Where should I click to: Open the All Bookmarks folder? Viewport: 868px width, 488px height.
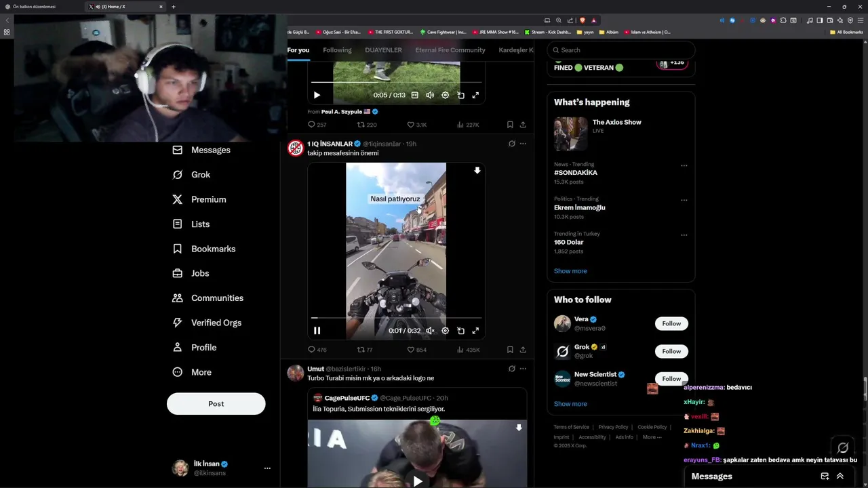point(846,32)
